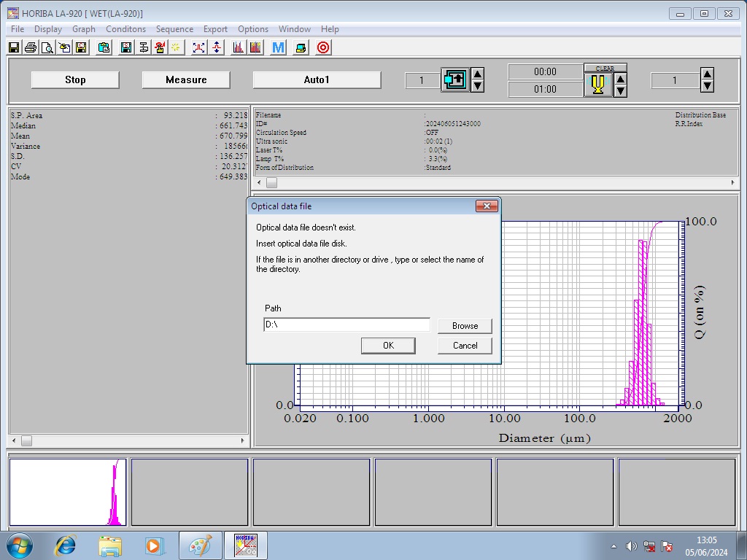This screenshot has height=560, width=747.
Task: Open the Sequence menu
Action: pyautogui.click(x=174, y=29)
